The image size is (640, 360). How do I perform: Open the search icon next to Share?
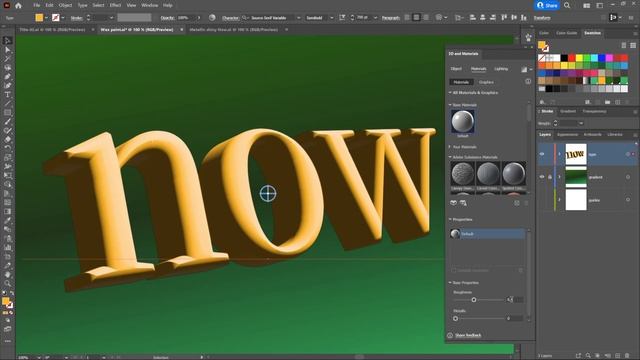(567, 5)
